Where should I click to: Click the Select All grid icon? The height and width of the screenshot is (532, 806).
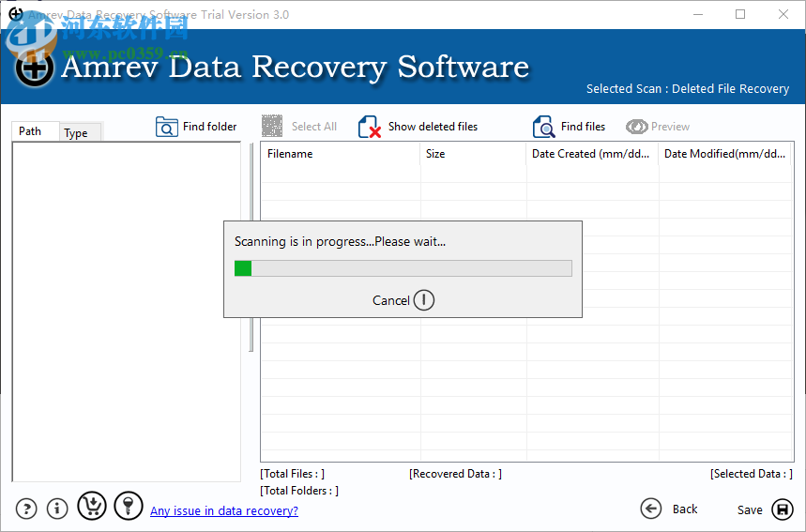click(272, 126)
